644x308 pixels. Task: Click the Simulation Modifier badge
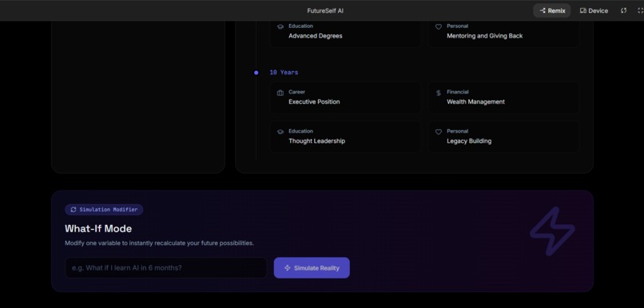point(104,210)
